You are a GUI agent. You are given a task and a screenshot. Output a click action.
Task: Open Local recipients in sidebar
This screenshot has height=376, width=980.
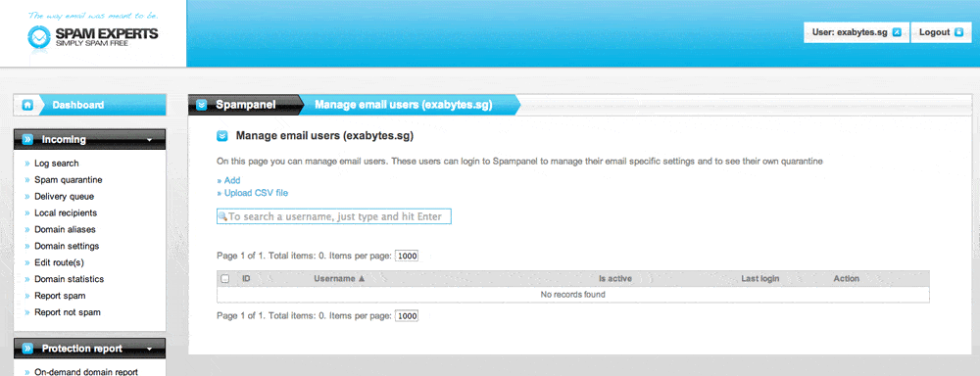66,213
